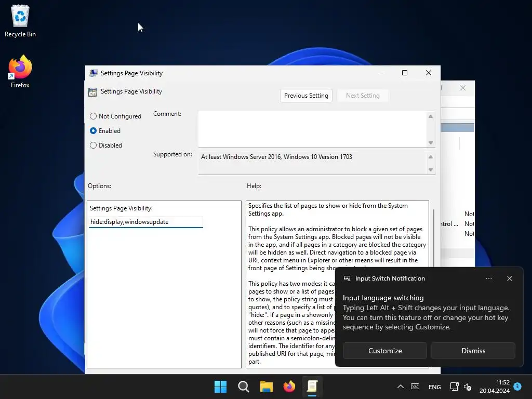Open the ENG input language switcher
Image resolution: width=532 pixels, height=399 pixels.
pos(435,387)
